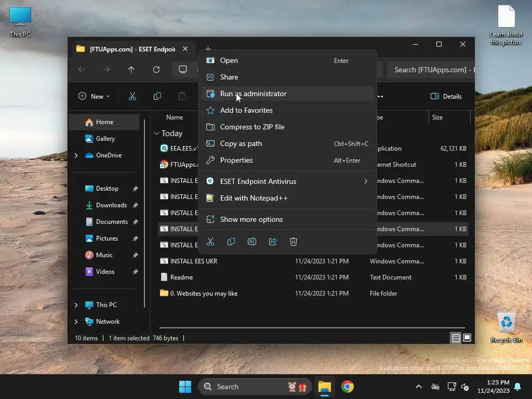Go up one folder level
This screenshot has height=399, width=532.
pyautogui.click(x=131, y=70)
